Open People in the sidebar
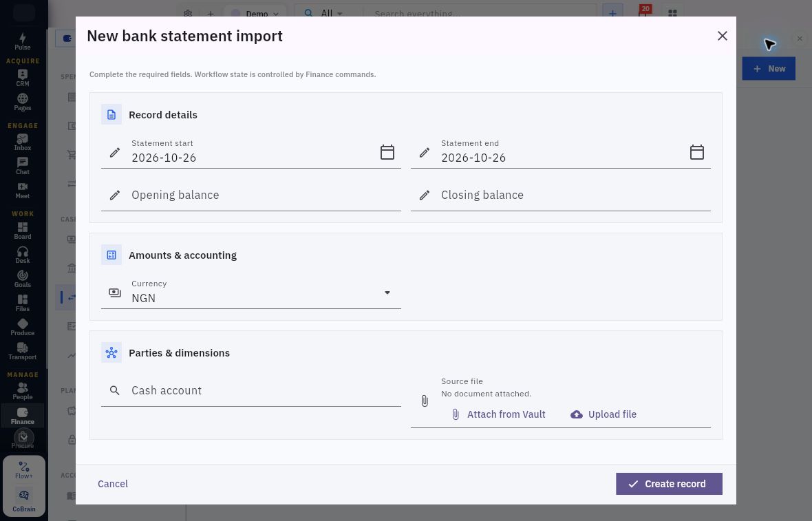Image resolution: width=812 pixels, height=521 pixels. [x=22, y=391]
